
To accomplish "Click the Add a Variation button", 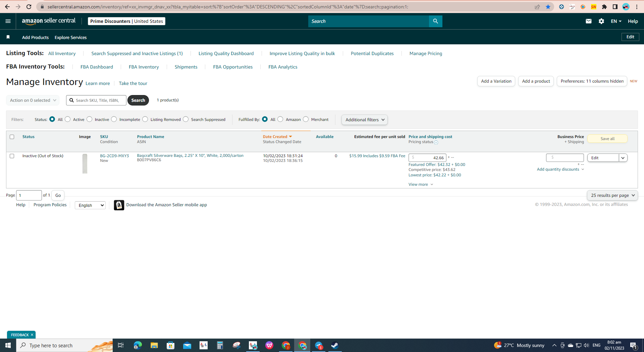I will [496, 81].
